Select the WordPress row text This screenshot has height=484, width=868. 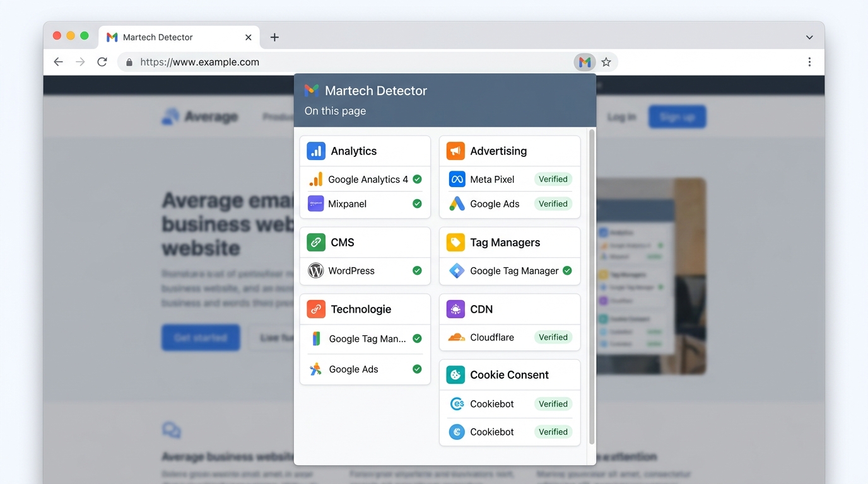[351, 271]
